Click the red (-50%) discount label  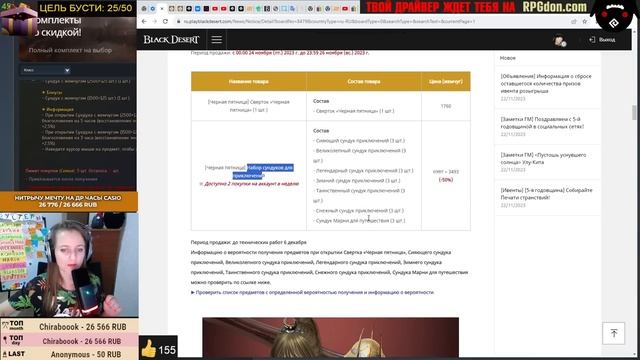pos(446,180)
